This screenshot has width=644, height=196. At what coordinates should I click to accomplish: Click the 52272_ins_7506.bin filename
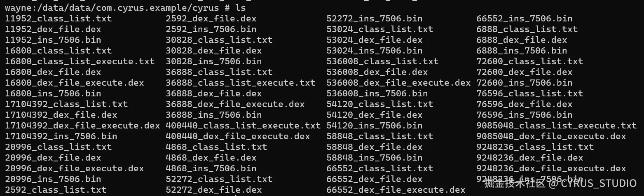pyautogui.click(x=374, y=19)
